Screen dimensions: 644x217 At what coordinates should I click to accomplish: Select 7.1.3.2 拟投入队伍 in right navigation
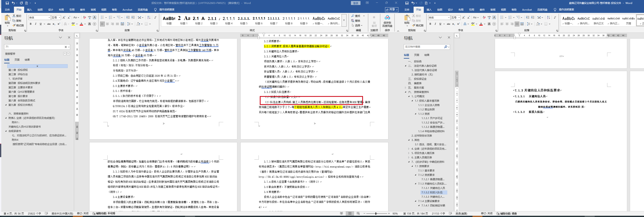click(x=432, y=192)
